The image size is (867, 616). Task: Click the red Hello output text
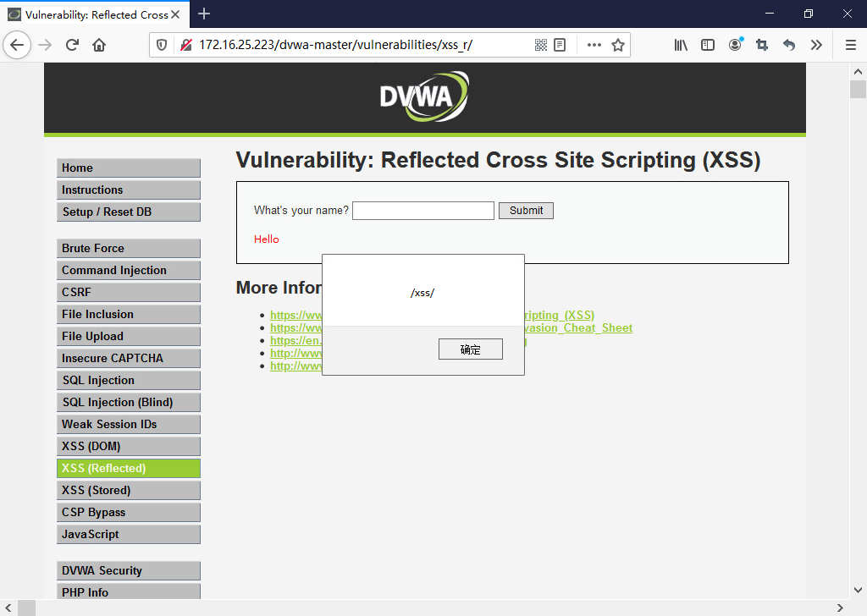pos(267,239)
